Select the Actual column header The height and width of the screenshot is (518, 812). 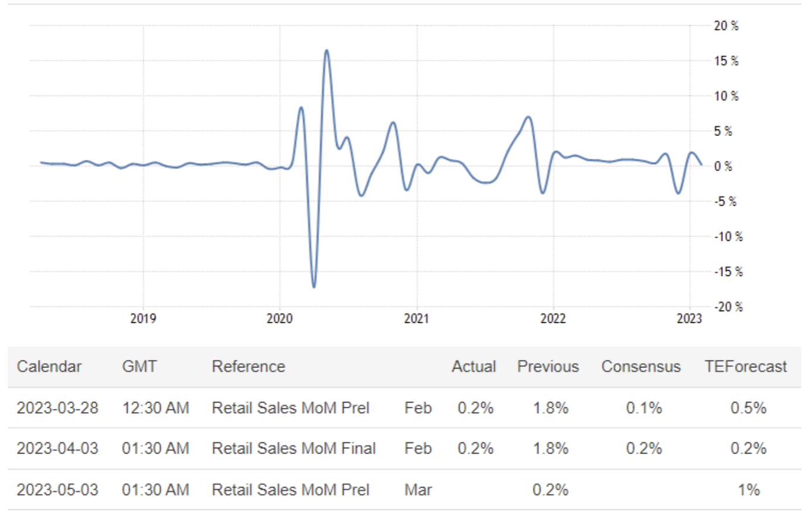tap(473, 367)
